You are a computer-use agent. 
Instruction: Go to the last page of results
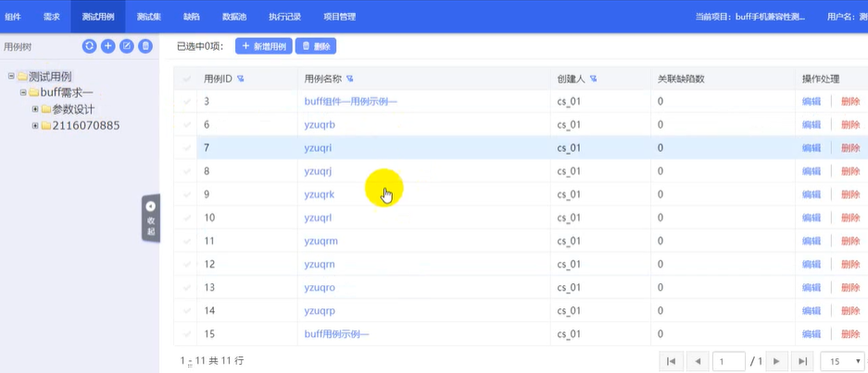pos(803,361)
